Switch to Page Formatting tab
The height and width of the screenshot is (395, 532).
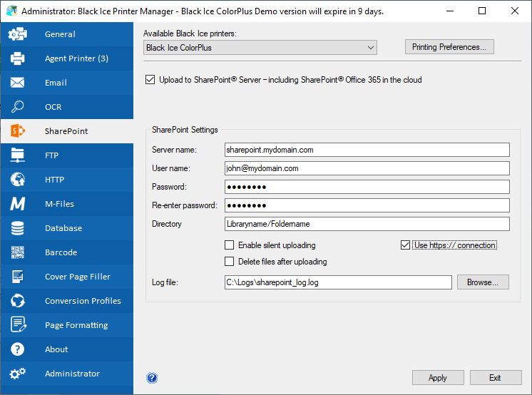[x=76, y=325]
